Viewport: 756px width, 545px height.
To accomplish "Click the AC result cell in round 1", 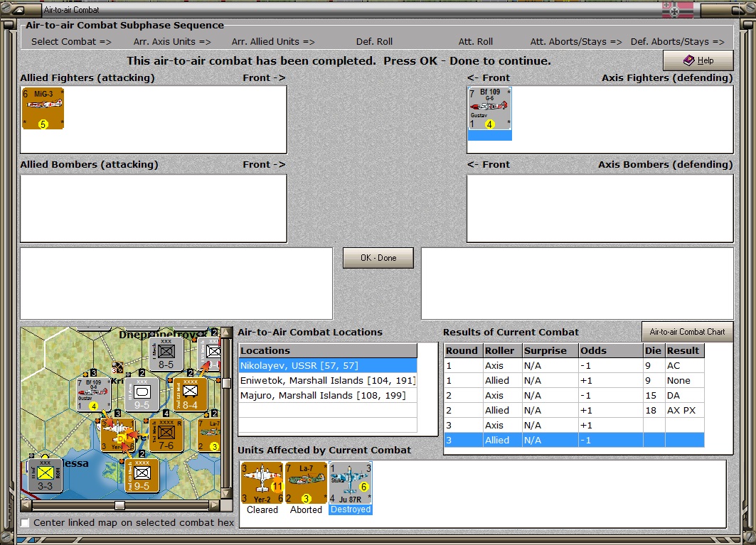I will pyautogui.click(x=685, y=365).
